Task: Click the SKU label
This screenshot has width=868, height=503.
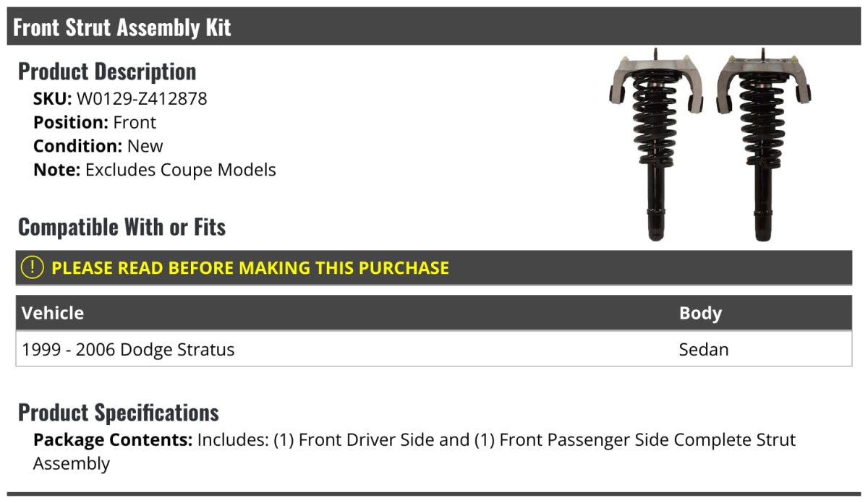Action: [52, 98]
